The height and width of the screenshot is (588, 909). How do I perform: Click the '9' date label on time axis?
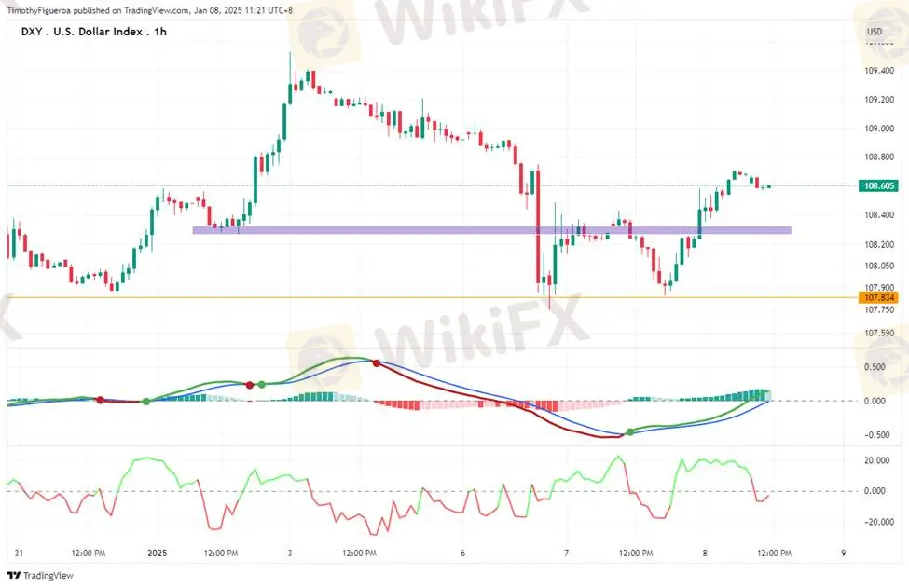844,554
